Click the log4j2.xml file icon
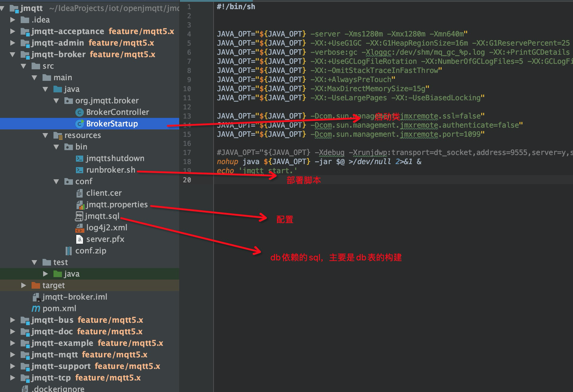This screenshot has width=573, height=392. tap(80, 228)
